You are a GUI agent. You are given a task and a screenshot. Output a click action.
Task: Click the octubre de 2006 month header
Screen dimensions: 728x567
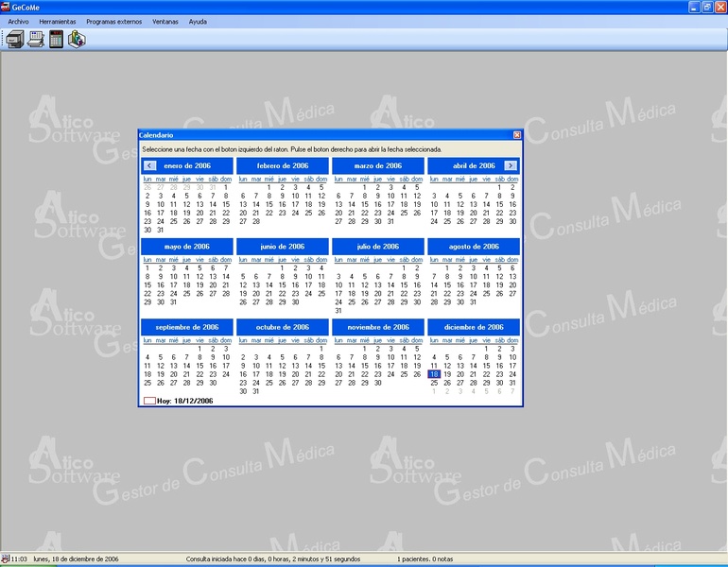[x=283, y=327]
